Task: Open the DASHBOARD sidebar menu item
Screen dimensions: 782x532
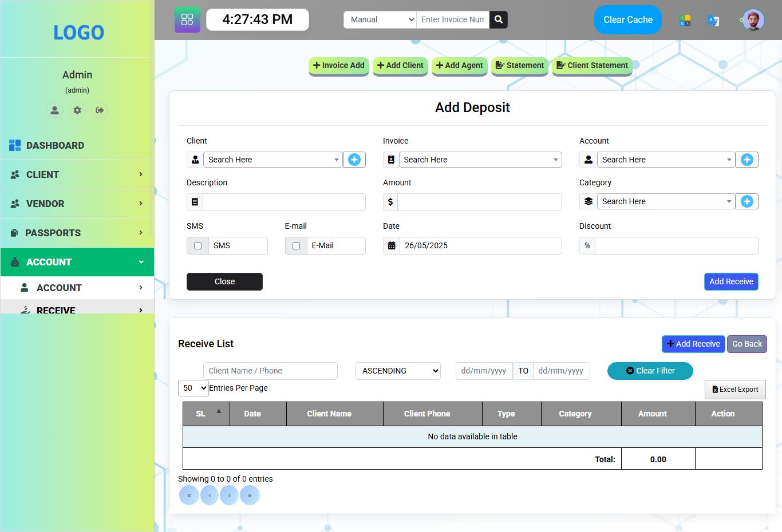Action: click(77, 145)
